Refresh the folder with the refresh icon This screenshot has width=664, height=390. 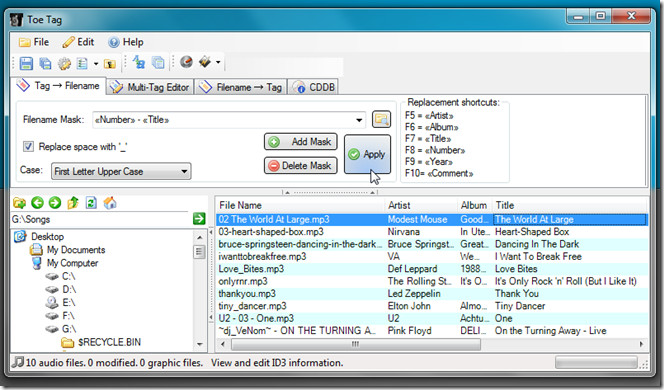coord(91,203)
